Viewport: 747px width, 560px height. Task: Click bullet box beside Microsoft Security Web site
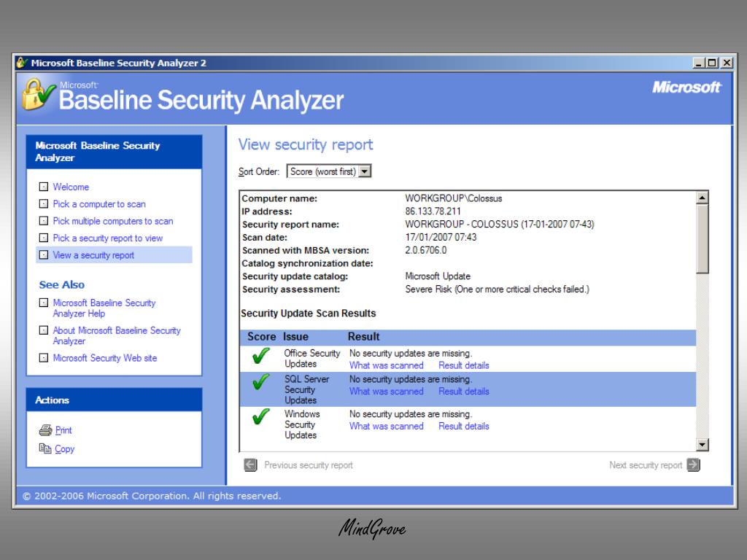pos(43,357)
